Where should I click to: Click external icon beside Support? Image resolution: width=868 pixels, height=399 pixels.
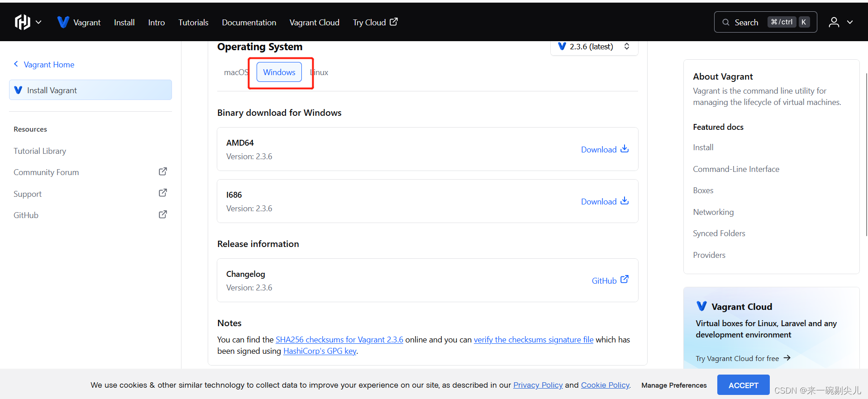point(163,193)
